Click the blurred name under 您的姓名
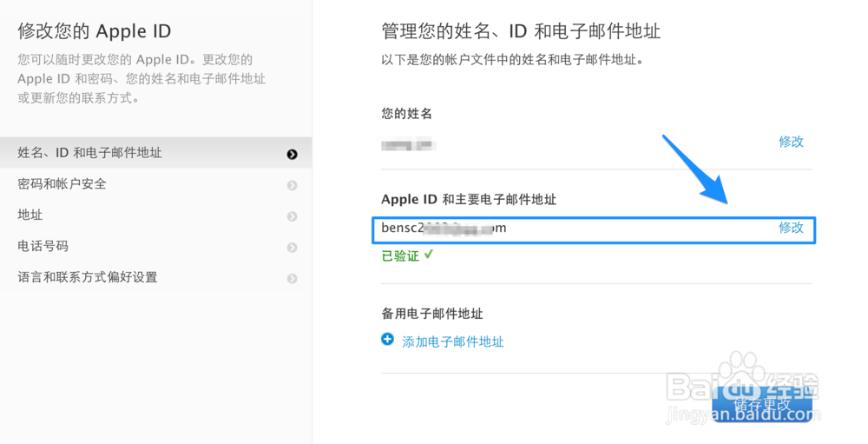Viewport: 868px width, 444px height. pos(408,143)
